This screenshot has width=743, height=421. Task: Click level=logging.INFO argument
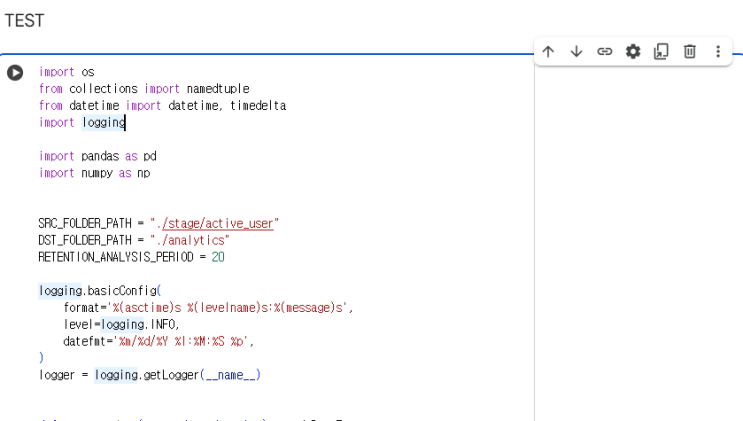pyautogui.click(x=121, y=324)
